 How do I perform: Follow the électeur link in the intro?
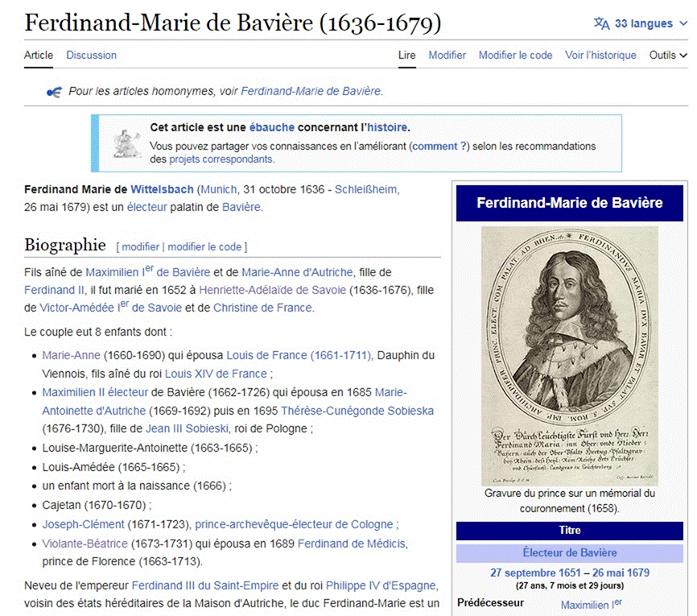[146, 207]
